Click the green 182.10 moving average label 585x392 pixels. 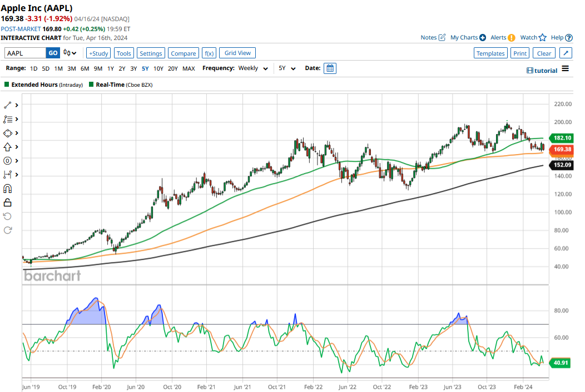pyautogui.click(x=563, y=138)
